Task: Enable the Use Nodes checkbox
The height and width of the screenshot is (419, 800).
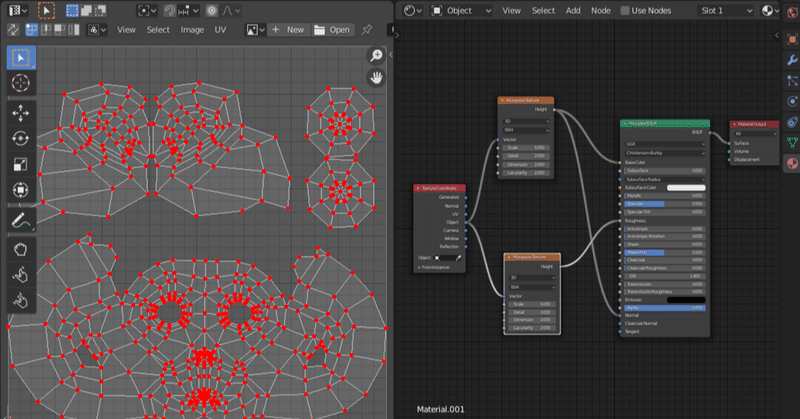Action: tap(625, 10)
